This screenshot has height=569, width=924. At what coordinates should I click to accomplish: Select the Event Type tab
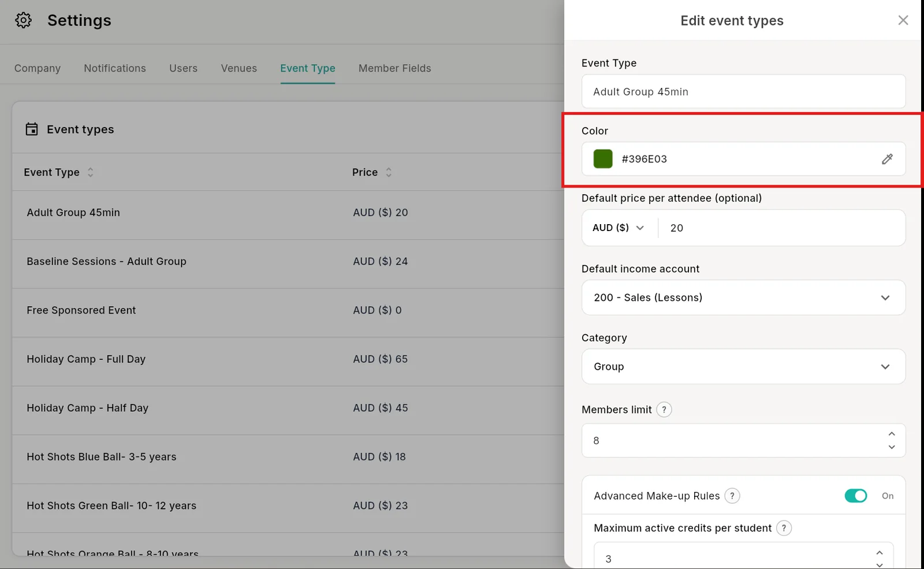click(x=308, y=68)
